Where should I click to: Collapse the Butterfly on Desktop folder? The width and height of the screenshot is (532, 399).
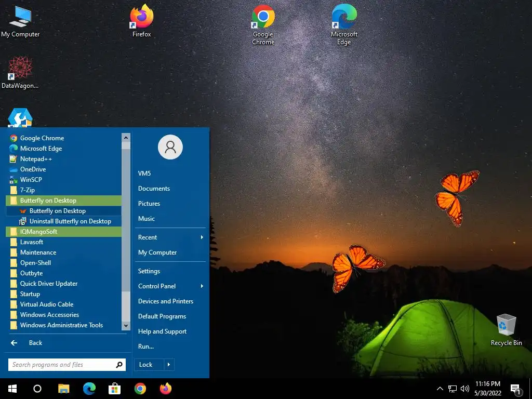63,201
